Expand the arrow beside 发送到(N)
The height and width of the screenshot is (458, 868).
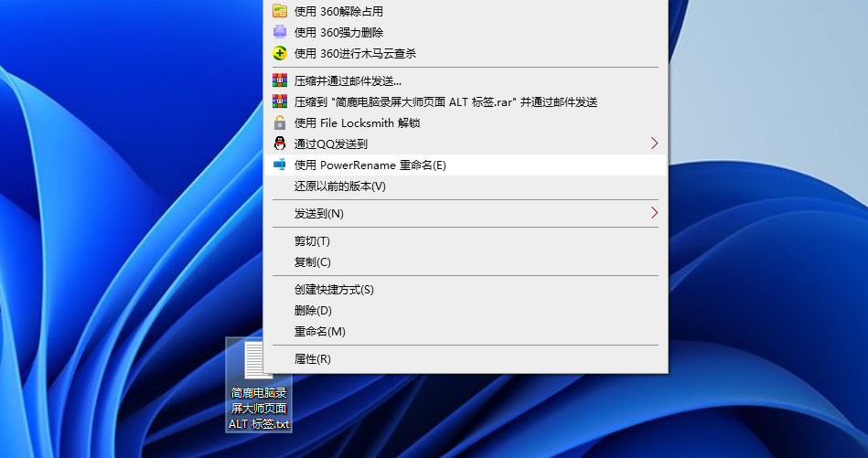tap(654, 213)
